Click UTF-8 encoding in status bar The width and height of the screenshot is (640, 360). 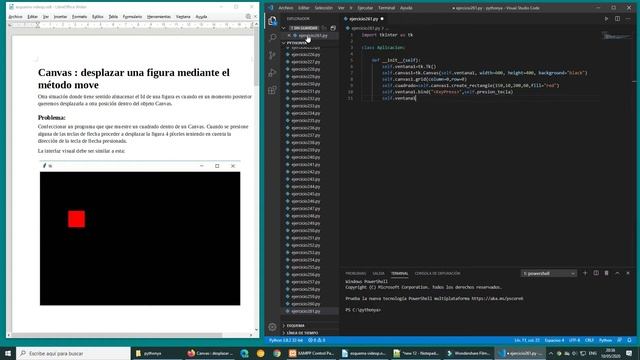(574, 340)
